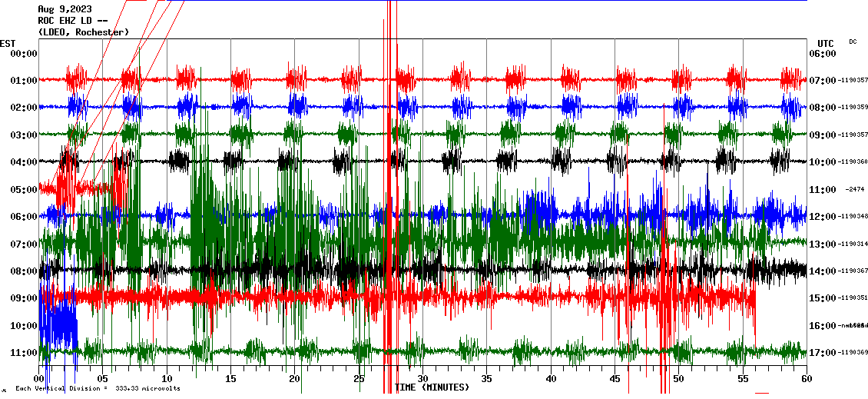Click the 04:00 EST hour label

(25, 162)
